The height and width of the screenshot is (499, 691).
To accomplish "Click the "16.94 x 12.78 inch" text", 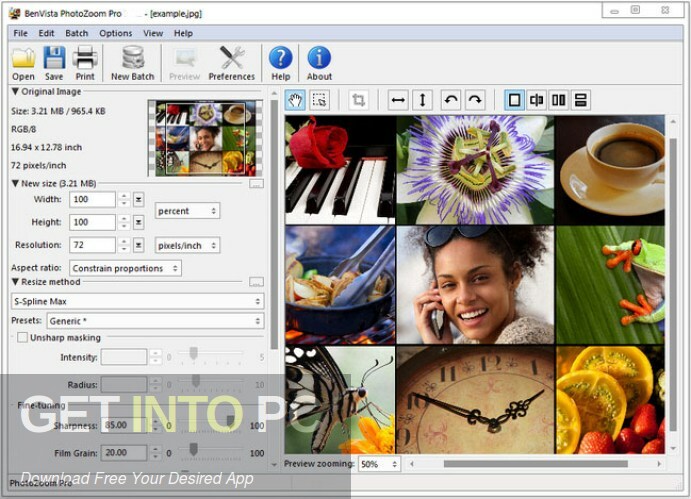I will pos(47,147).
